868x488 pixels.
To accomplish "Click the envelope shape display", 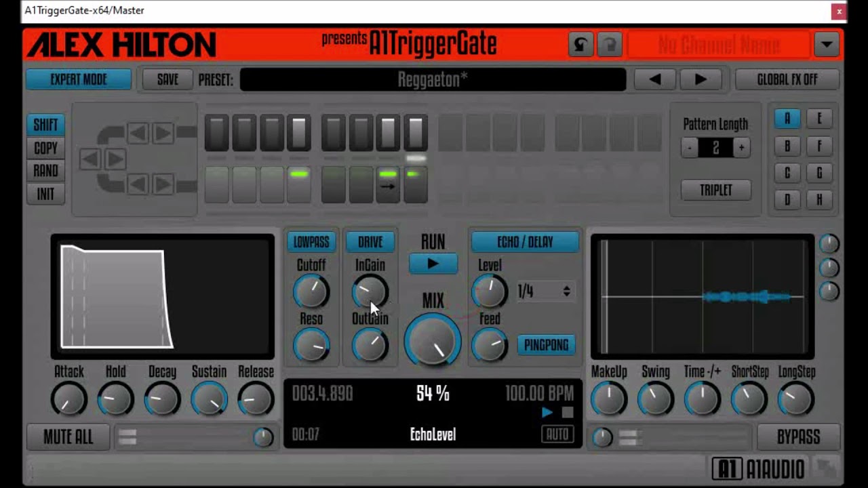I will coord(163,297).
